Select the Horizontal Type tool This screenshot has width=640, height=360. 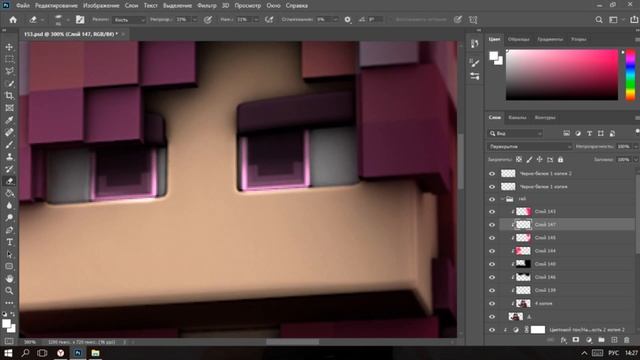pos(9,242)
